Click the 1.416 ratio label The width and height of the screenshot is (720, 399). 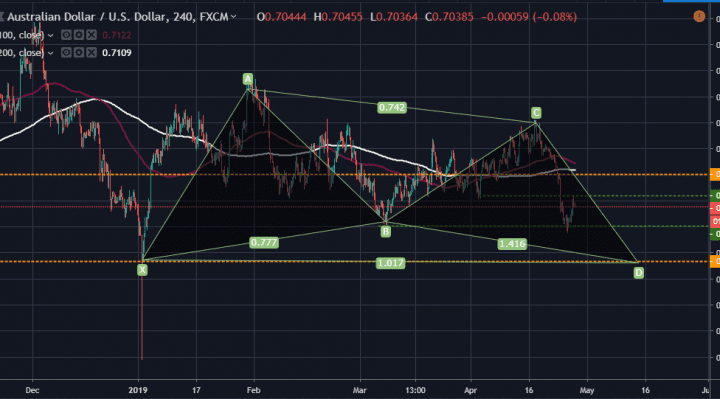click(512, 244)
